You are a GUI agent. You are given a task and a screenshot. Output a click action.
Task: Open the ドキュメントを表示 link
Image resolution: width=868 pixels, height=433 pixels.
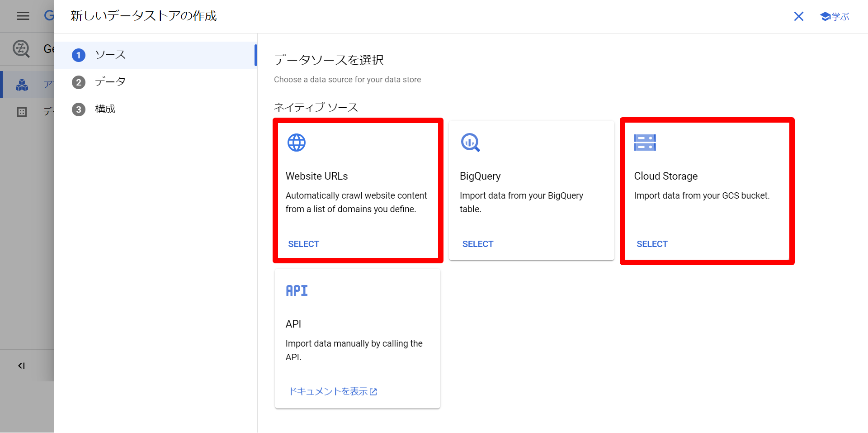pyautogui.click(x=333, y=391)
